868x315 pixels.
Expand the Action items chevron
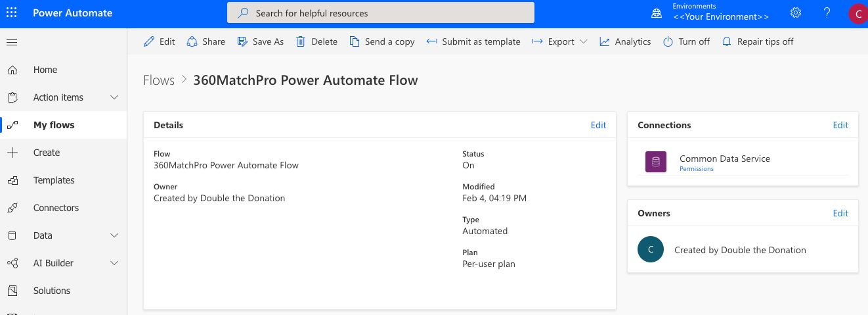(114, 97)
